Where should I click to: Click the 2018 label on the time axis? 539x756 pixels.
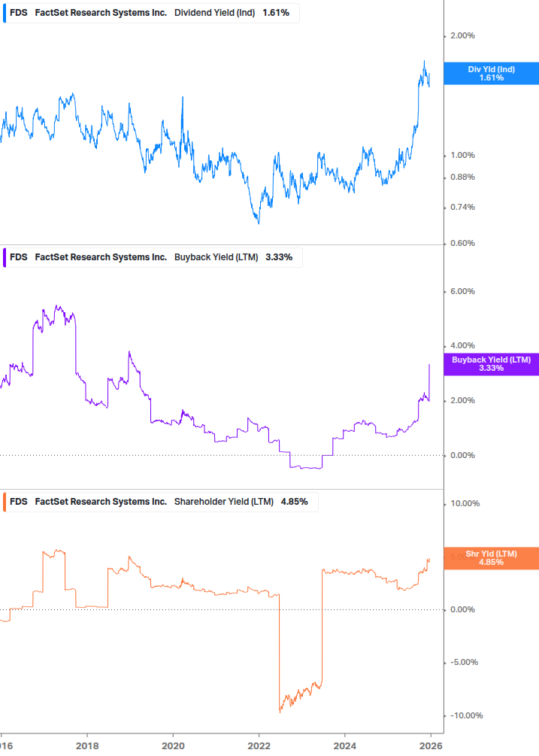(87, 746)
